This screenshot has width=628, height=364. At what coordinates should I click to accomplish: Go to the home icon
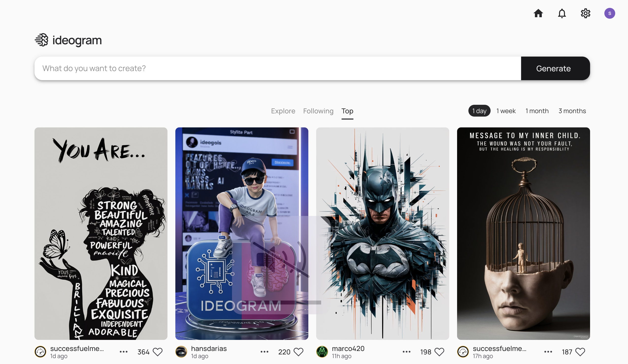(x=538, y=13)
